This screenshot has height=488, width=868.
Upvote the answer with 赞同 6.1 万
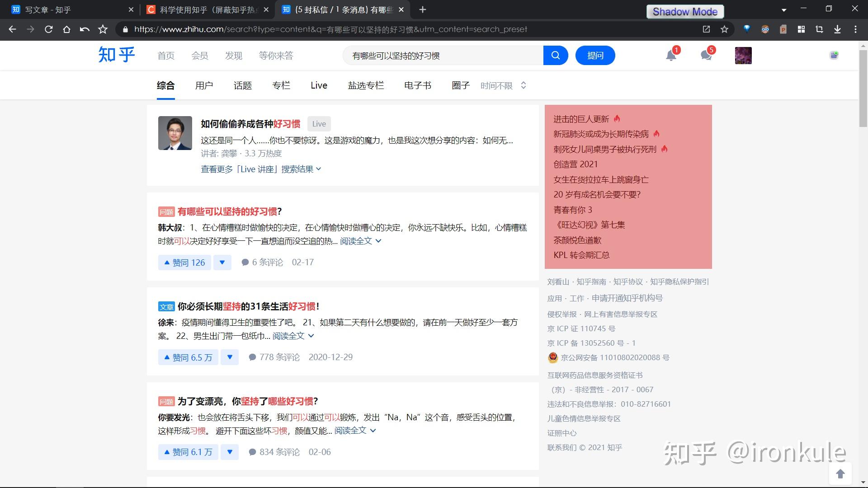tap(188, 452)
